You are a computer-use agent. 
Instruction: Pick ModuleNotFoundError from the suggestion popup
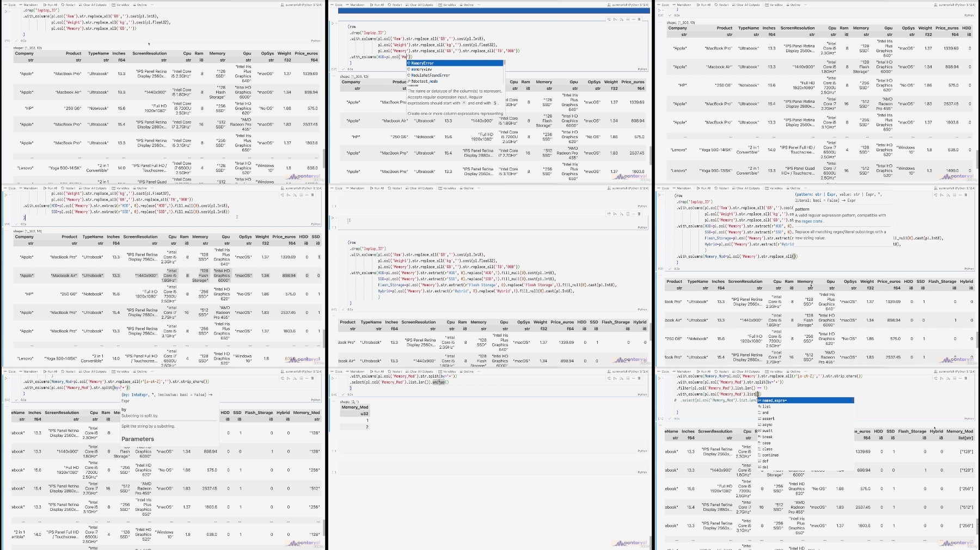pyautogui.click(x=455, y=75)
